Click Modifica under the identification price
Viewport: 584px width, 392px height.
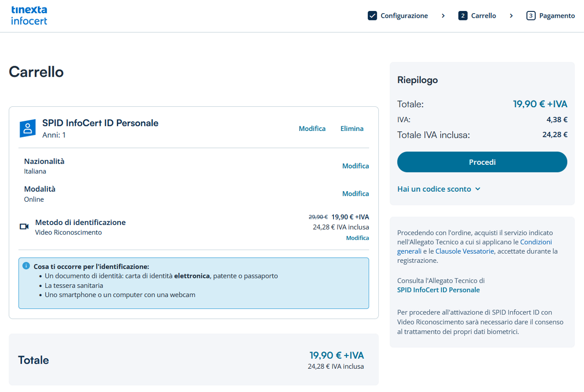click(x=357, y=238)
